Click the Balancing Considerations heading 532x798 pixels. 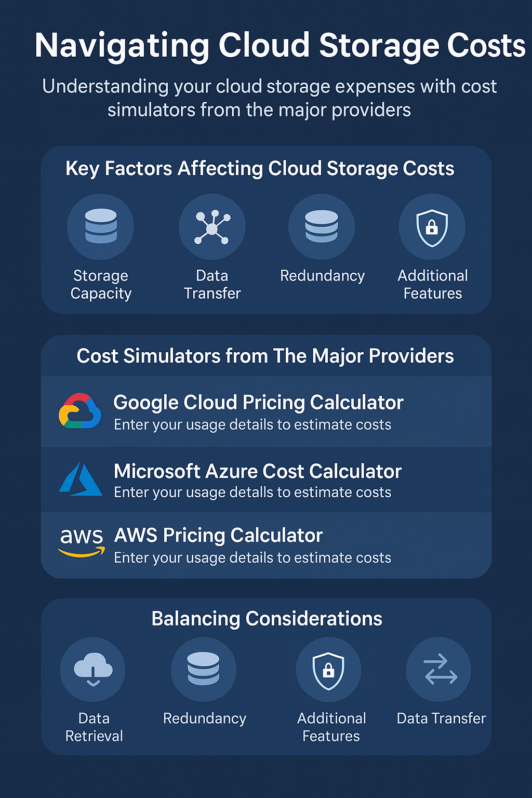(x=267, y=619)
